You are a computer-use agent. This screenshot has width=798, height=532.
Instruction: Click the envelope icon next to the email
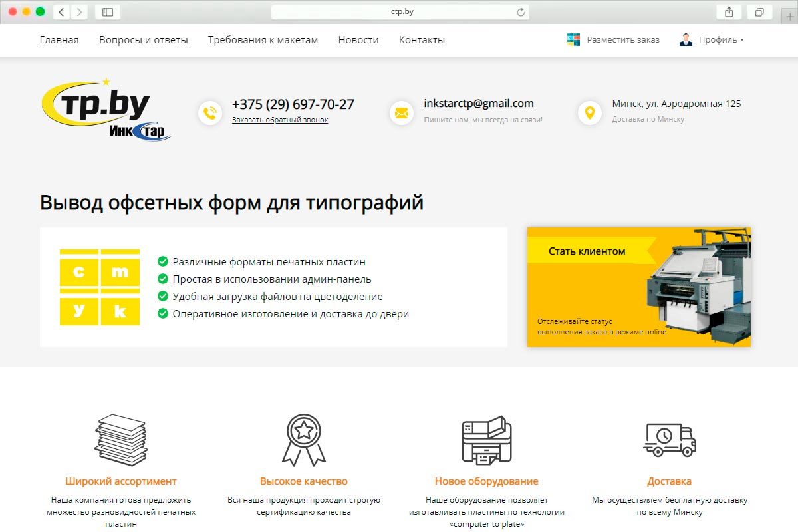click(x=402, y=113)
